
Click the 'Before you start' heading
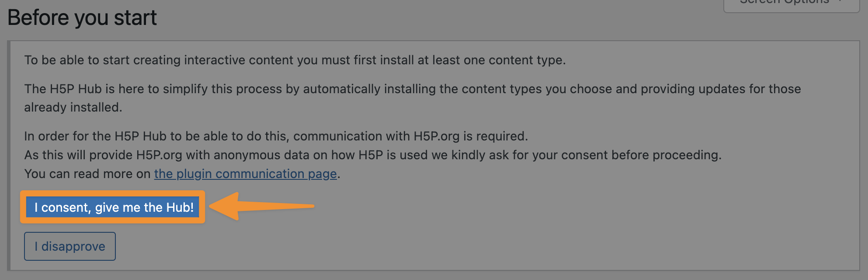pos(82,18)
